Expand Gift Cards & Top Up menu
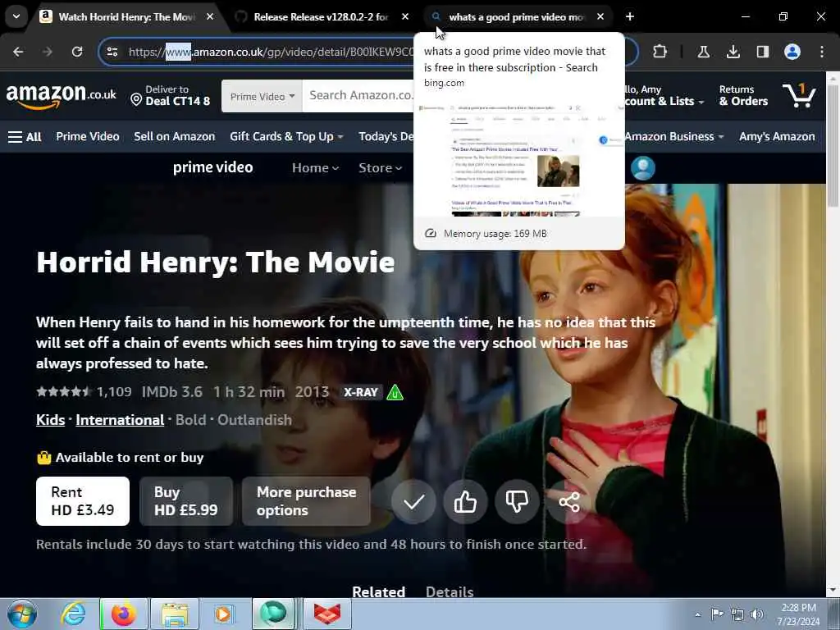 click(286, 137)
